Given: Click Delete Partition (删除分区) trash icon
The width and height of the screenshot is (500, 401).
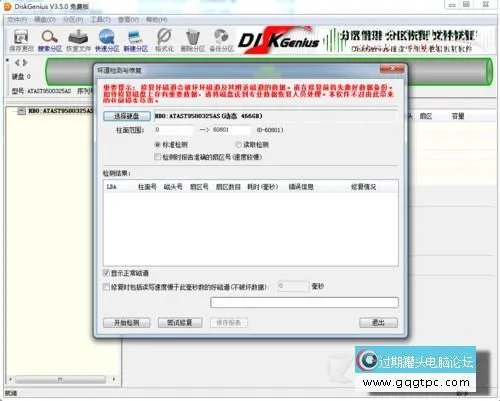Looking at the screenshot, I should pyautogui.click(x=193, y=40).
